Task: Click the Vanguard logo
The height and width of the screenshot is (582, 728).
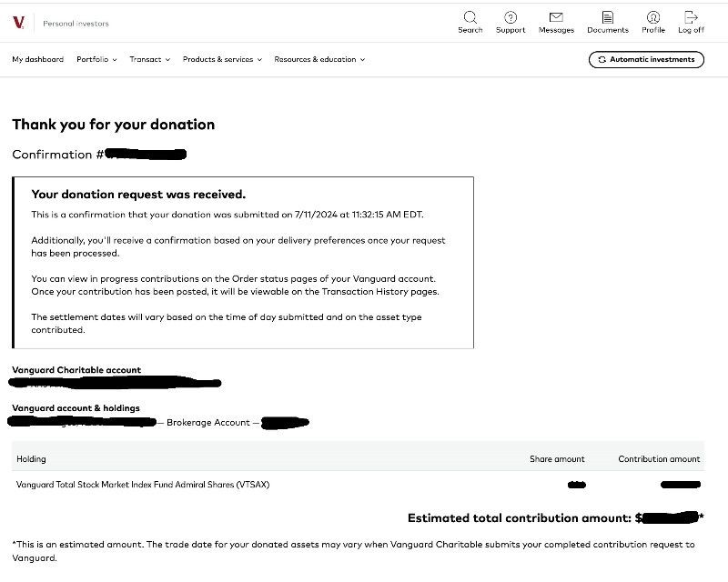Action: point(18,23)
